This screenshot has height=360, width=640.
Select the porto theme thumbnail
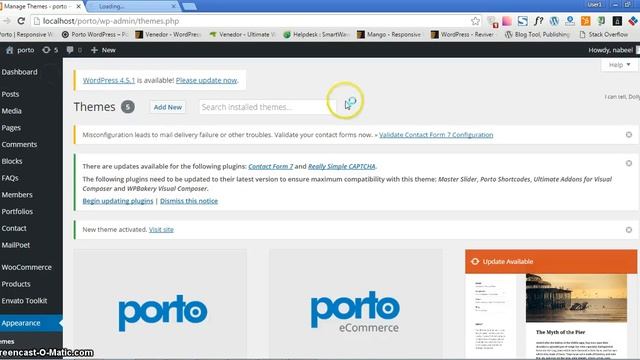(160, 304)
